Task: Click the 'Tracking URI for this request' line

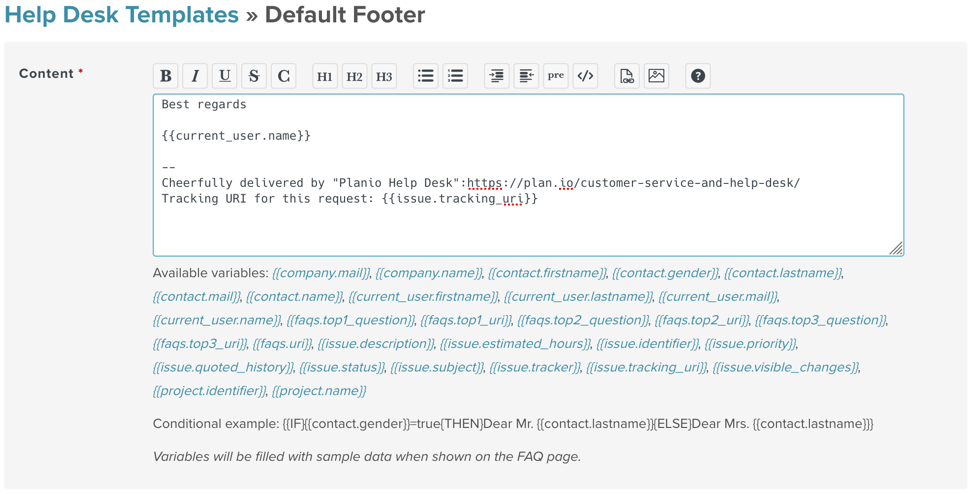Action: point(349,198)
